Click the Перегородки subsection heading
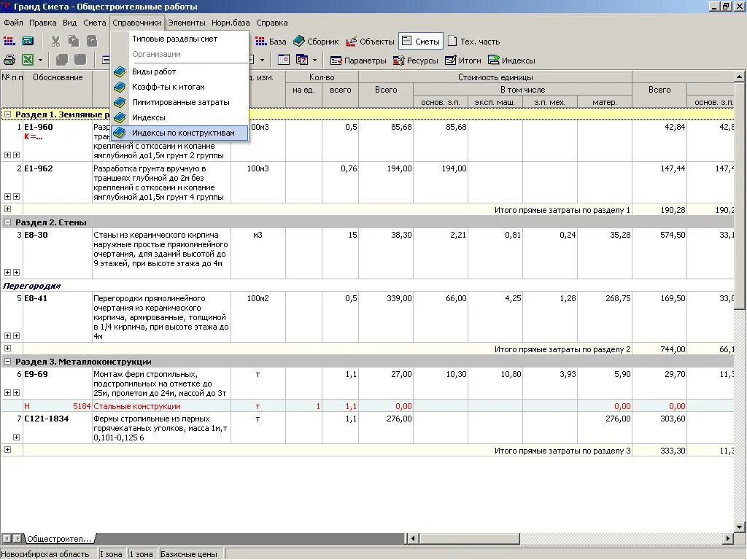This screenshot has height=560, width=747. point(32,286)
